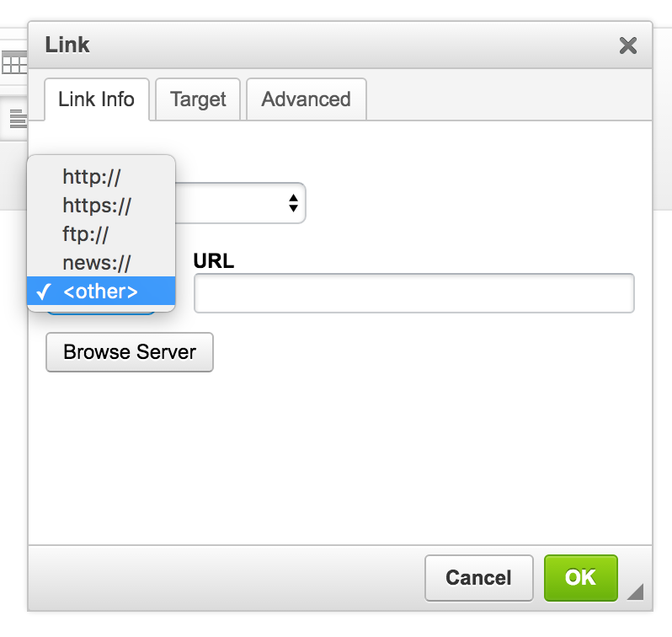The image size is (672, 637).
Task: Choose the checked <other> option
Action: [100, 292]
